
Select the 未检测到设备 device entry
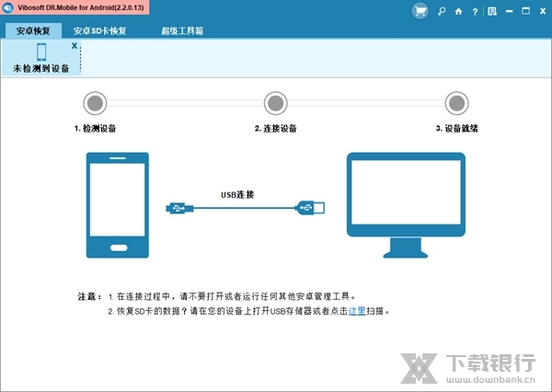pyautogui.click(x=41, y=57)
